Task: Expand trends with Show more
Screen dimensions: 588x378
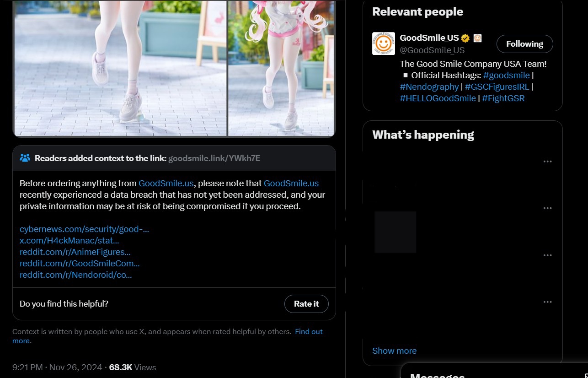Action: (x=394, y=351)
